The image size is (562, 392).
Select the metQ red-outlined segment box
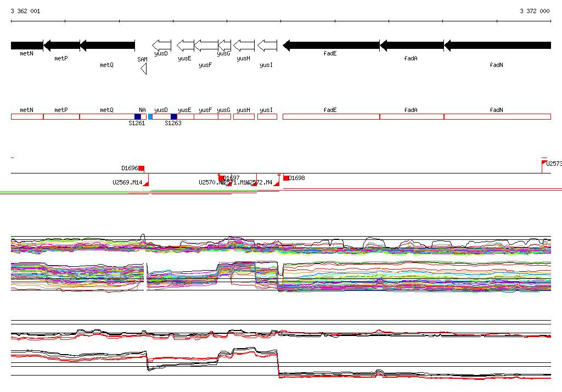pyautogui.click(x=107, y=116)
